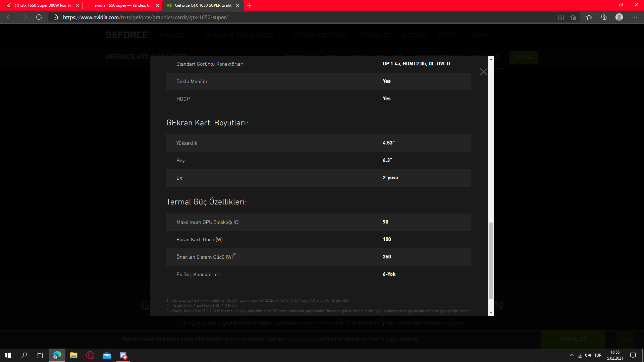
Task: View site info via the lock icon
Action: point(56,17)
